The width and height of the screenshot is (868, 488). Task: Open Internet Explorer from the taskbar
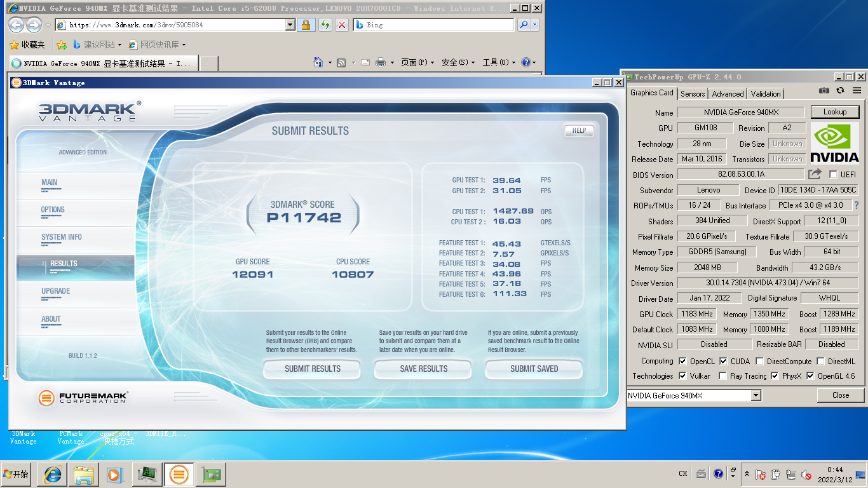(52, 475)
